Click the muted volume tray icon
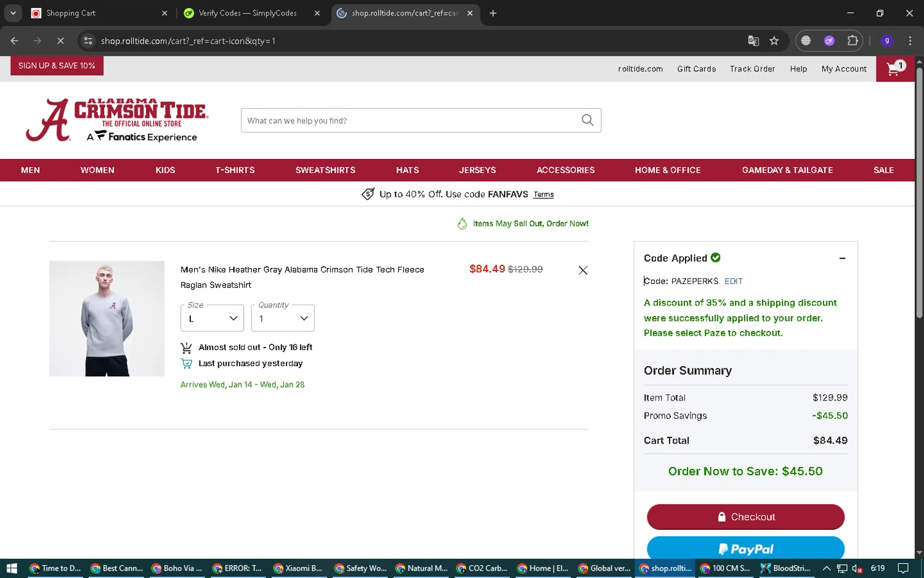Screen dimensions: 924x578 tap(857, 568)
